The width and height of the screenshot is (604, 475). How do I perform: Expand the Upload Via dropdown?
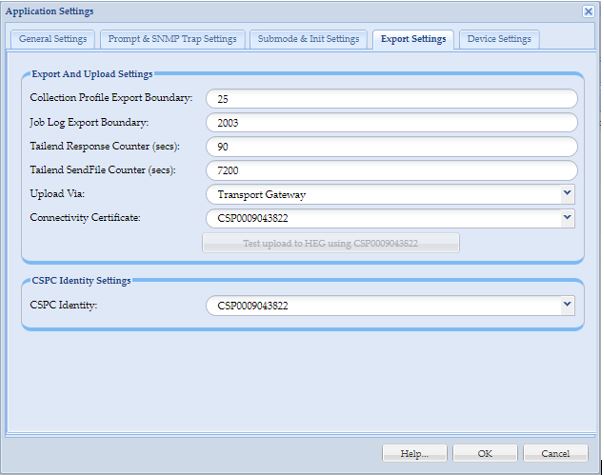click(567, 194)
